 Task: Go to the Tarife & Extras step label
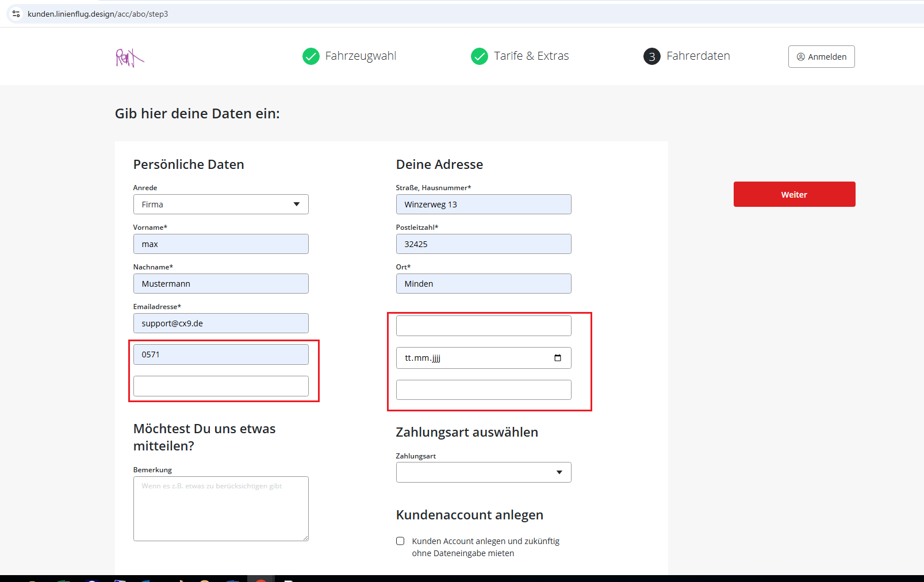[x=531, y=56]
